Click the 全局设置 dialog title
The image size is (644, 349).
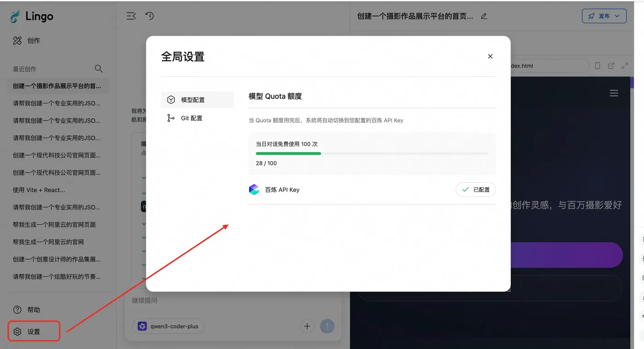point(183,57)
